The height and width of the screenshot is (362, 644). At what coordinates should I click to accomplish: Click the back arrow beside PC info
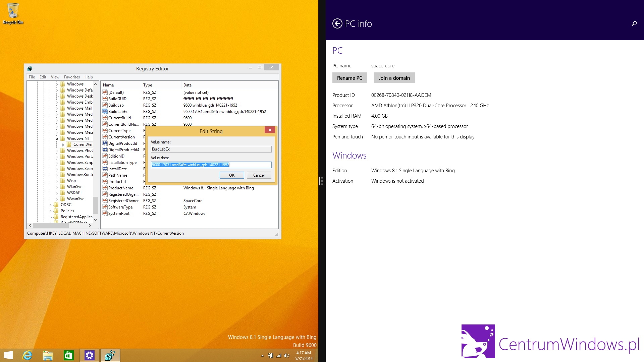[337, 23]
